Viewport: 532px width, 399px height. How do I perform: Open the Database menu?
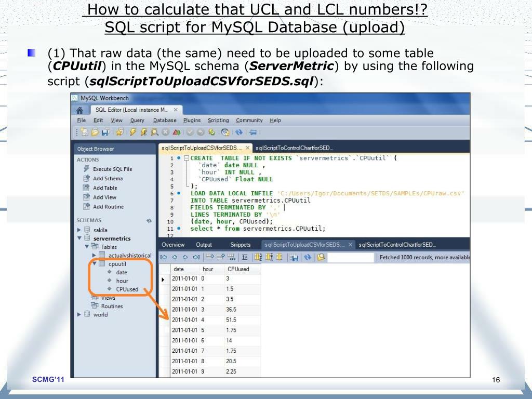coord(165,121)
